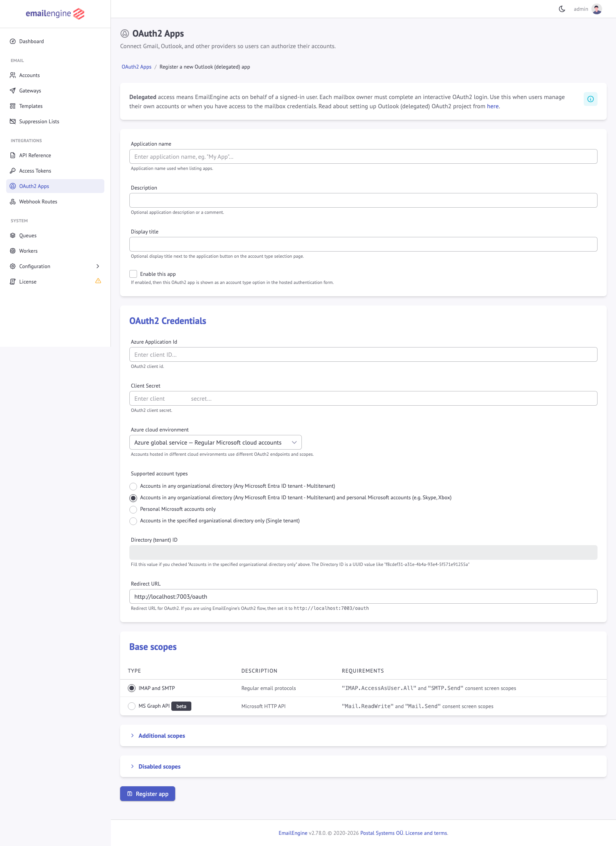
Task: Click the API Reference document icon
Action: coord(13,155)
